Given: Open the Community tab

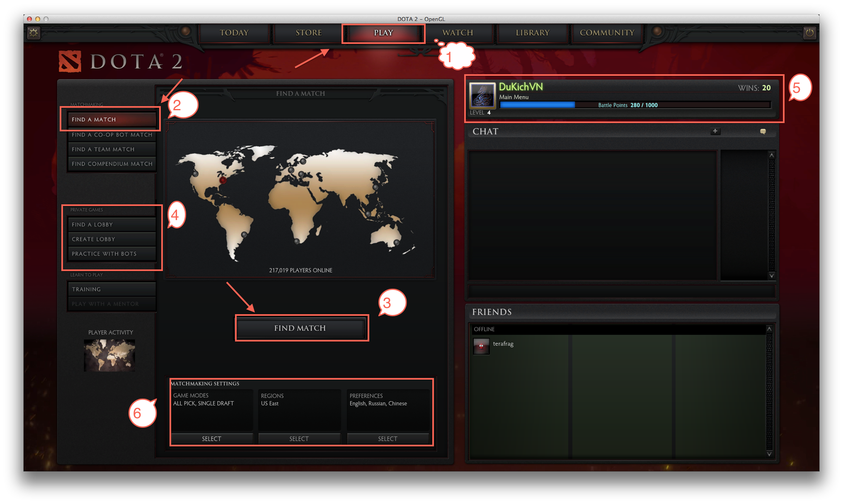Looking at the screenshot, I should (607, 33).
